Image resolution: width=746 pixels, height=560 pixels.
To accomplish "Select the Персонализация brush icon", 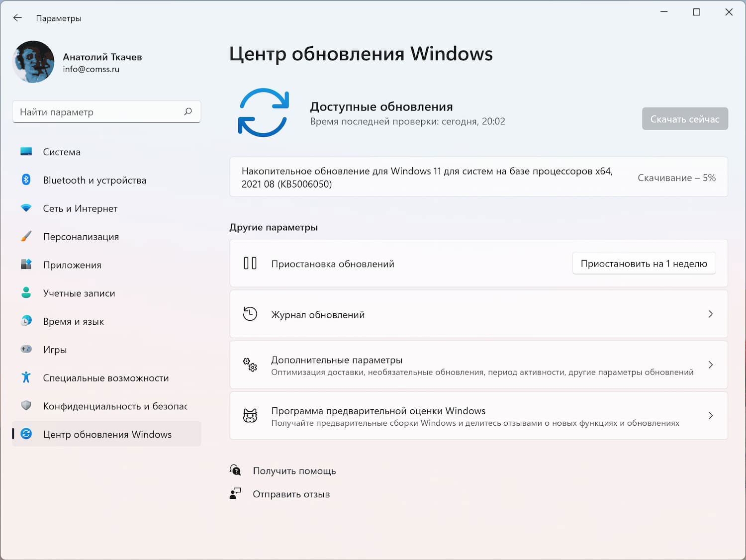I will (x=26, y=237).
